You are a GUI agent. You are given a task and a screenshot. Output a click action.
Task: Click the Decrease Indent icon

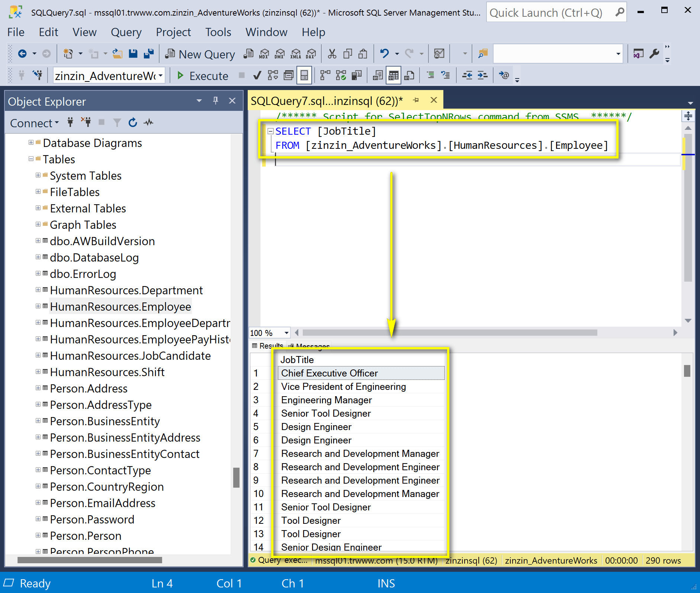coord(467,76)
